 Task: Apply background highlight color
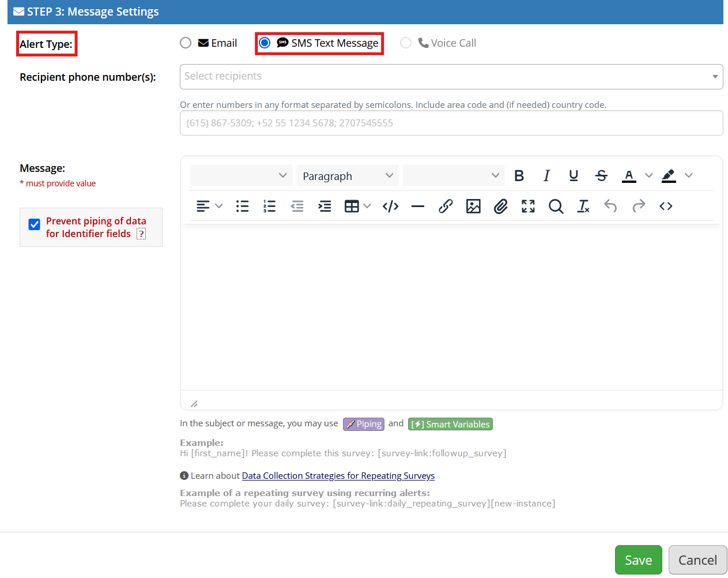(x=669, y=176)
